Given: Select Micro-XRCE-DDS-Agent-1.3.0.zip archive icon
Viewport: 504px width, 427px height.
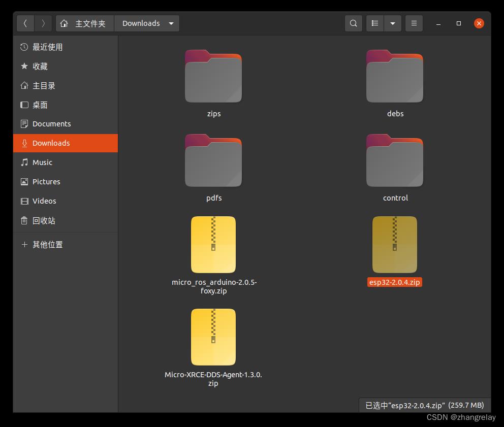Looking at the screenshot, I should pos(213,337).
